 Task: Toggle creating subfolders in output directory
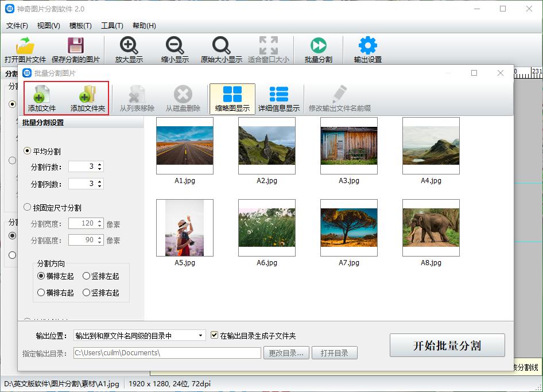(x=215, y=335)
